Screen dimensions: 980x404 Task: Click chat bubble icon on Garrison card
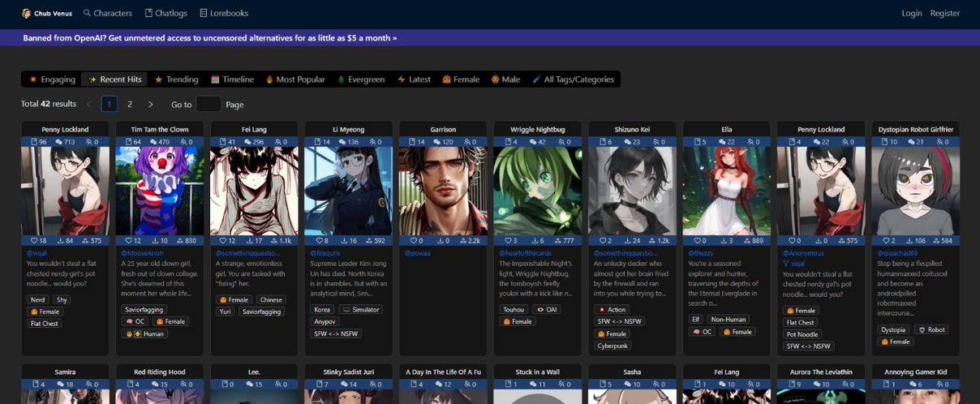(436, 142)
